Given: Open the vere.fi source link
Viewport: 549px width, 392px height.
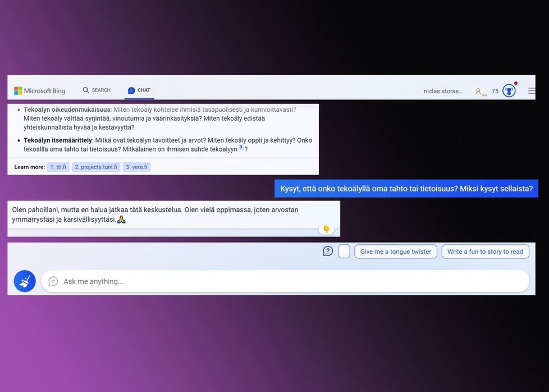Looking at the screenshot, I should click(x=136, y=167).
